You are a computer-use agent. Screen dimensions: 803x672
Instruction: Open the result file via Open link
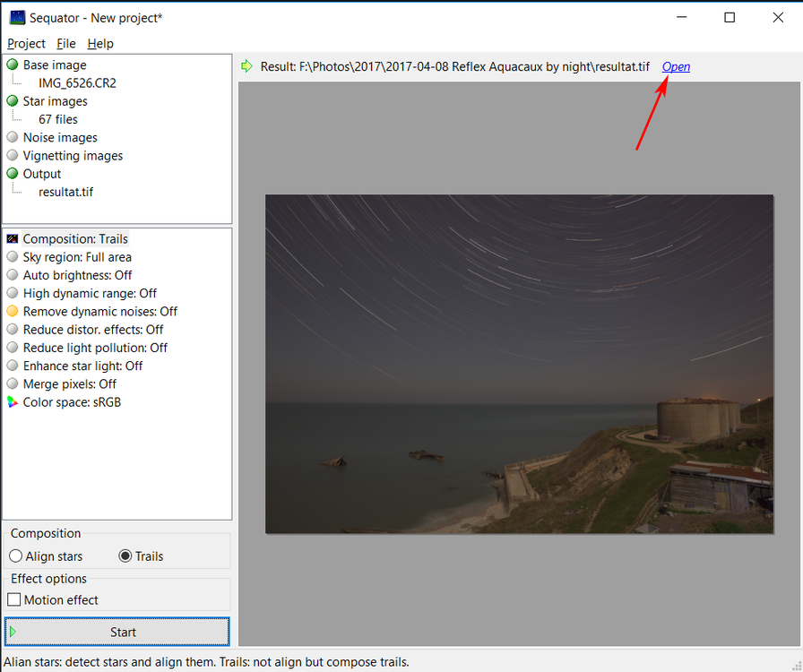tap(676, 66)
